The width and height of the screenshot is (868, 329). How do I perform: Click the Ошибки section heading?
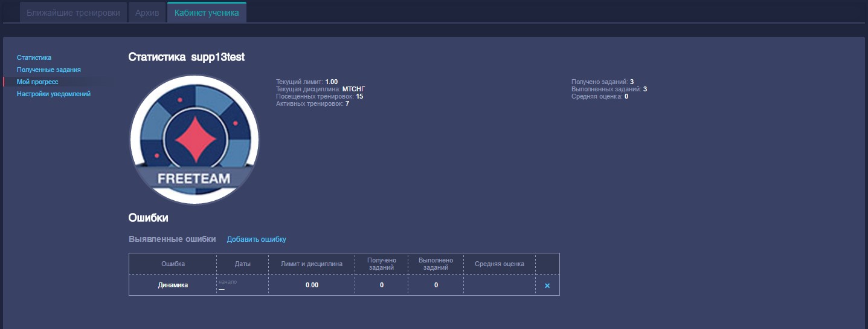click(x=148, y=218)
